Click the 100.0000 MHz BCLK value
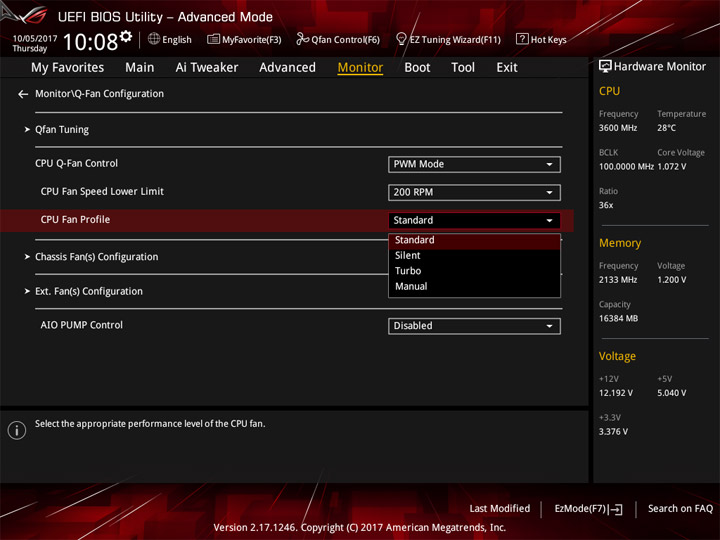The height and width of the screenshot is (540, 720). [626, 167]
